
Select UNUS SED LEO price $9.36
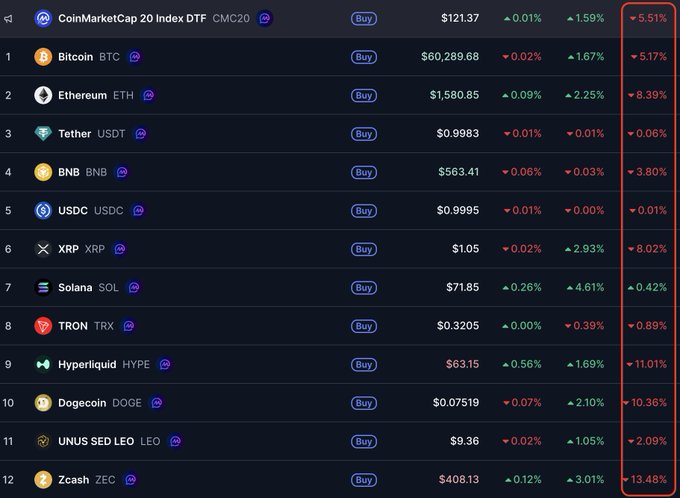[464, 441]
